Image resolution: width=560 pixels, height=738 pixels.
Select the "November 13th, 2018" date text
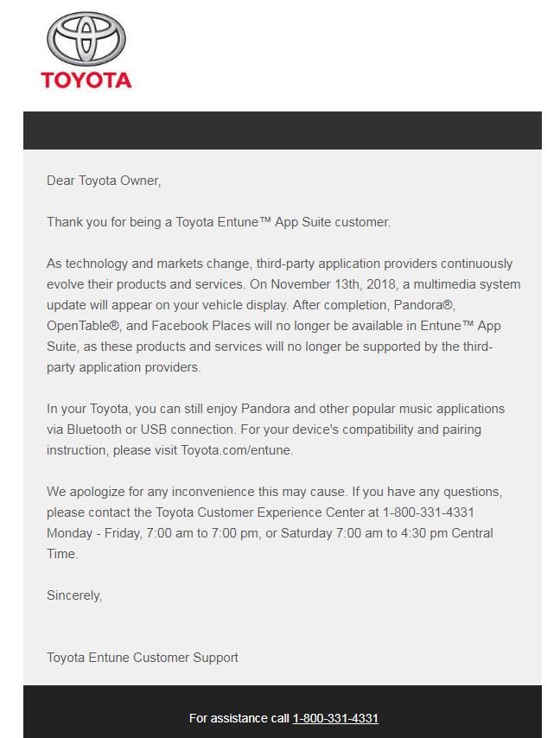(334, 284)
